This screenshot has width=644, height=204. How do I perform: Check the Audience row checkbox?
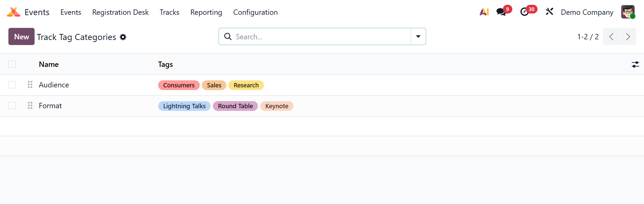coord(12,85)
